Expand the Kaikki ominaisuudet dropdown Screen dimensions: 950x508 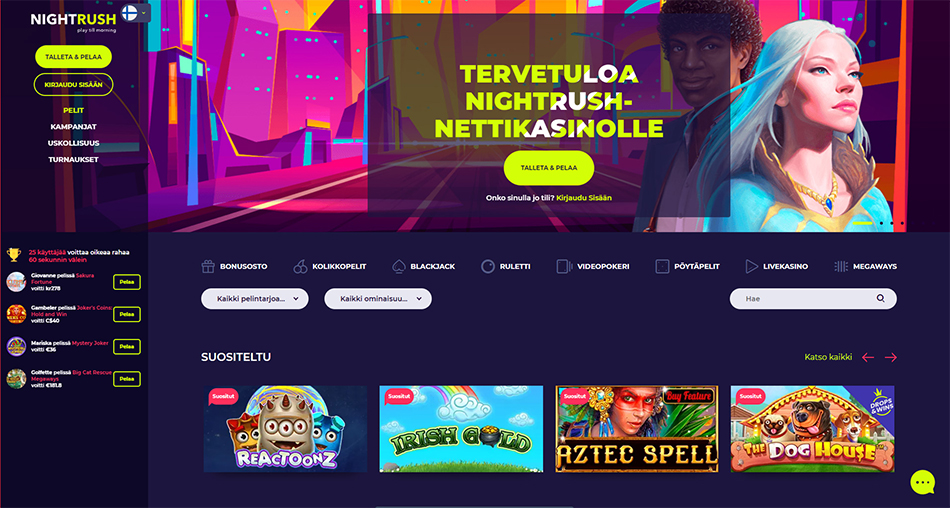(378, 299)
